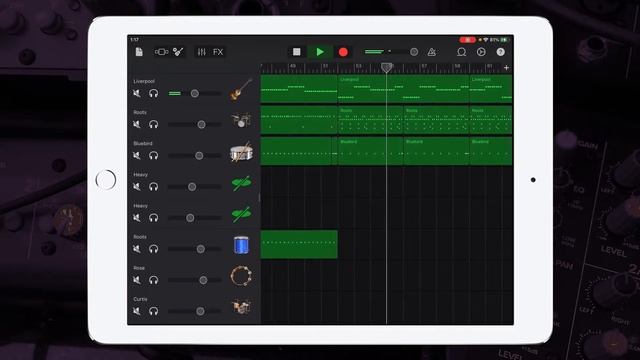Mute the Curtis track
The width and height of the screenshot is (640, 360).
click(x=137, y=311)
